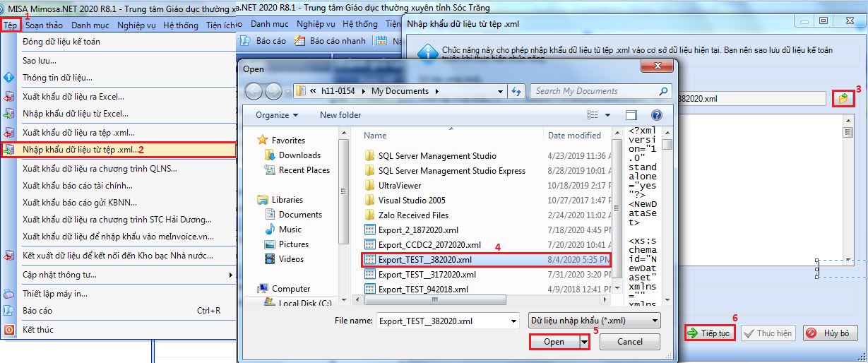The width and height of the screenshot is (868, 363).
Task: Click the Tiếp tục button
Action: point(711,333)
